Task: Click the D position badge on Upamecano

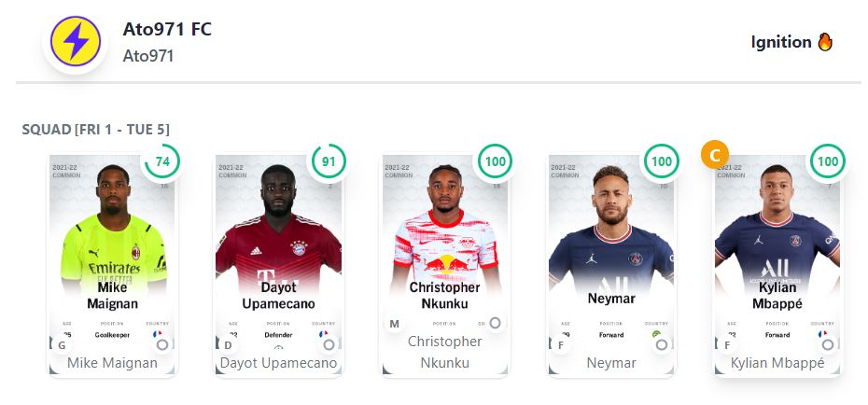Action: click(229, 345)
